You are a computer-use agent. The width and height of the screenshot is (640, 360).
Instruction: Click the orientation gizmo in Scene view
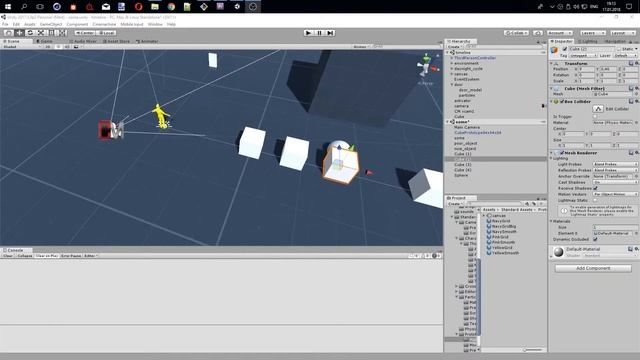click(427, 65)
